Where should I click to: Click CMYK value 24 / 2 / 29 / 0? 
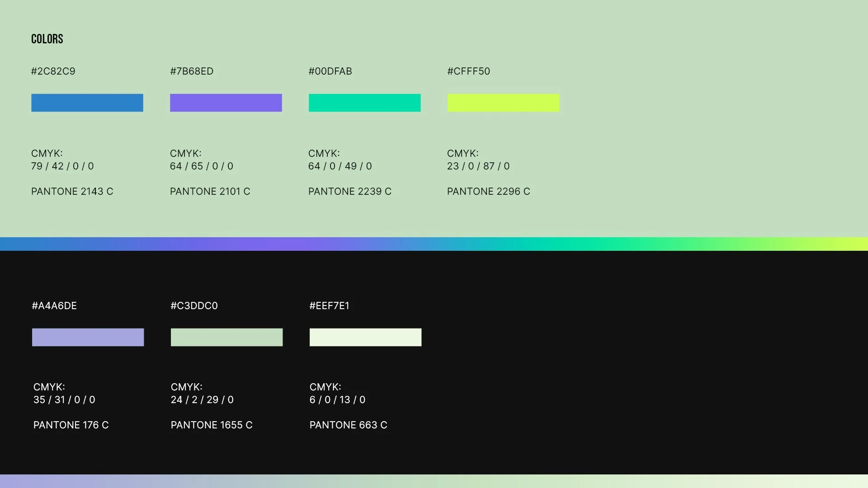(202, 399)
